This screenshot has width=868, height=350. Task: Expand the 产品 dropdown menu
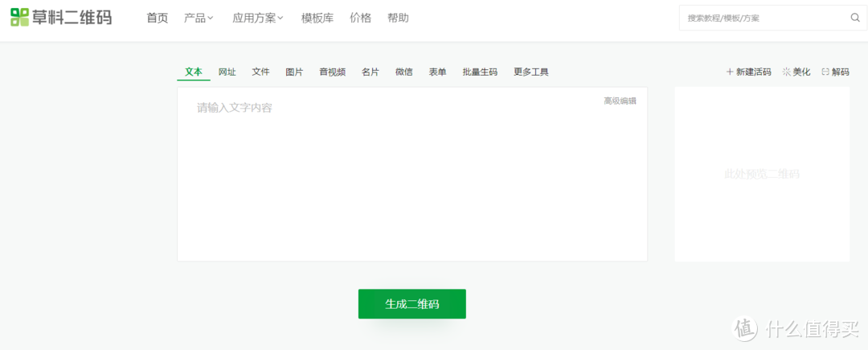(x=199, y=19)
